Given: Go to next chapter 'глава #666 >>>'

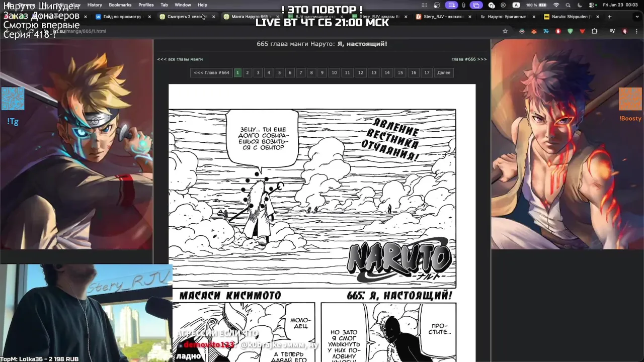Looking at the screenshot, I should point(469,59).
